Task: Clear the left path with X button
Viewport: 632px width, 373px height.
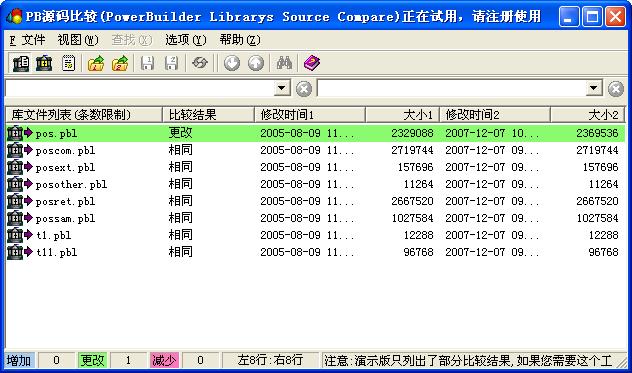Action: point(304,89)
